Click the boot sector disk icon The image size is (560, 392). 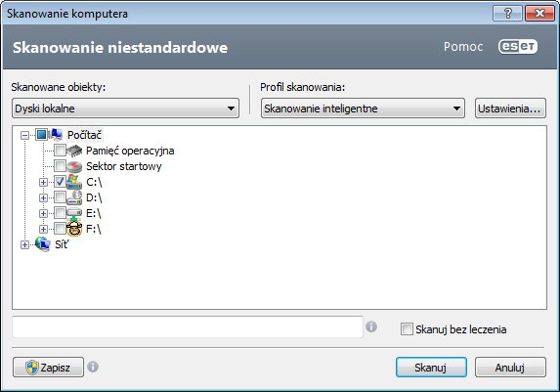(x=74, y=166)
